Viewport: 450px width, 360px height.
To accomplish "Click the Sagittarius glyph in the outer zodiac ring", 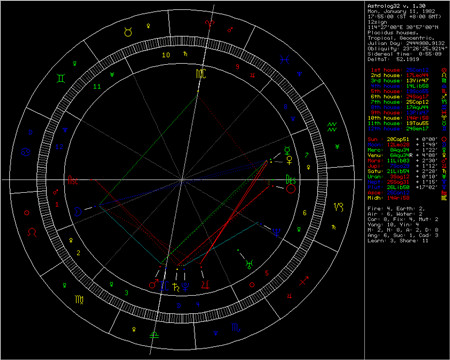I will pos(304,281).
